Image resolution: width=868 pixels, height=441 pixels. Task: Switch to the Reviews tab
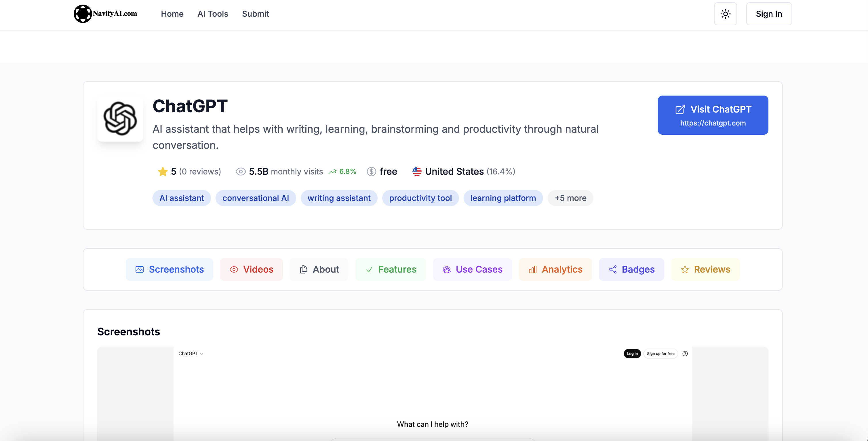tap(706, 269)
